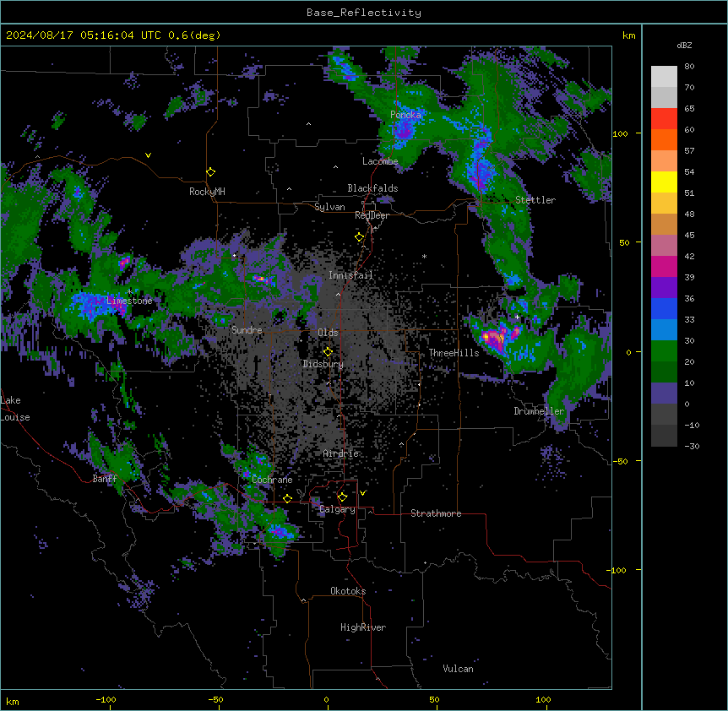Click the Airdrie label
Screen dimensions: 728x711
click(x=341, y=453)
